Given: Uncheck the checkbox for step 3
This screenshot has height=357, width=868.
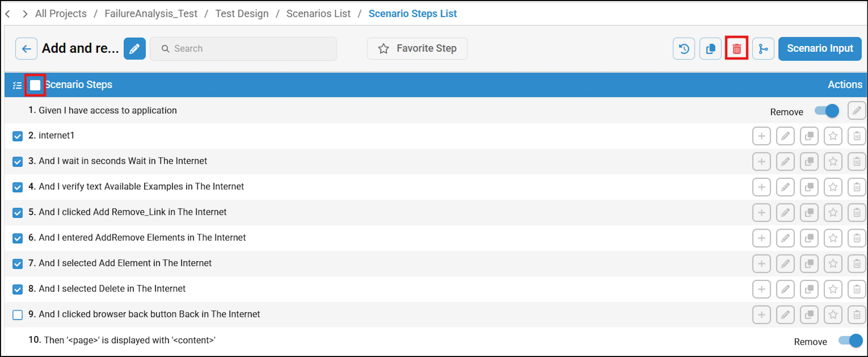Looking at the screenshot, I should [18, 161].
